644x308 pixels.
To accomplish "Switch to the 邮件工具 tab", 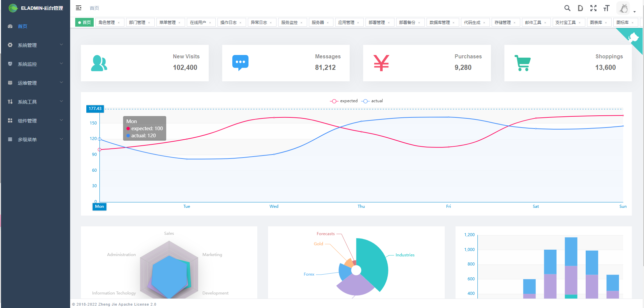I will 536,22.
